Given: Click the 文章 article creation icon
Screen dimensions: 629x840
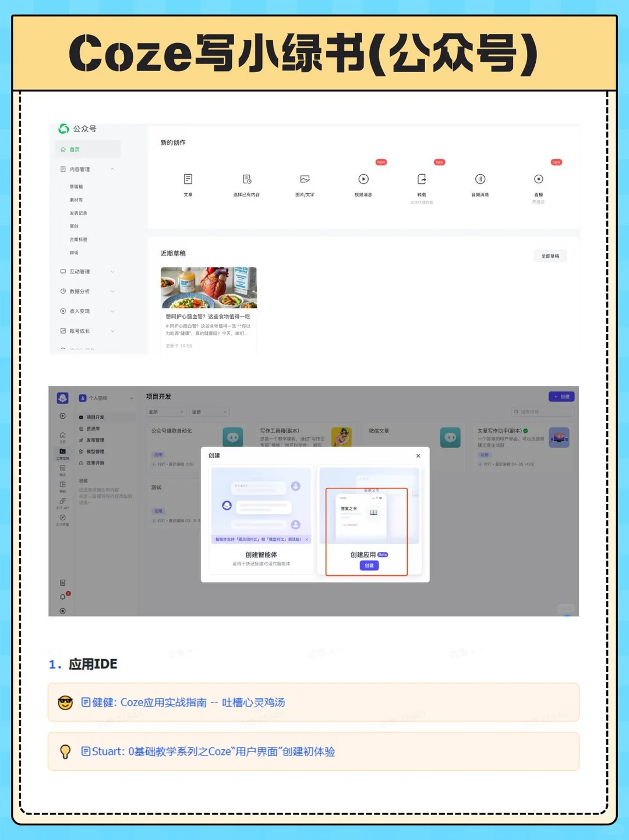Looking at the screenshot, I should point(188,179).
